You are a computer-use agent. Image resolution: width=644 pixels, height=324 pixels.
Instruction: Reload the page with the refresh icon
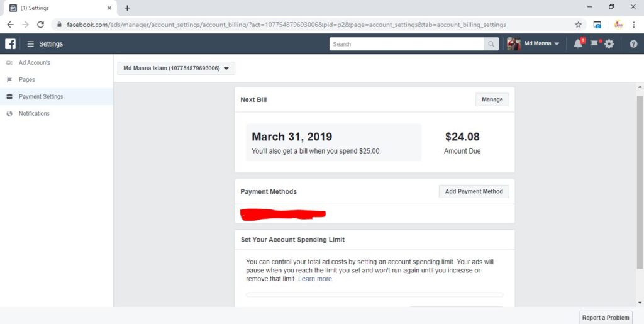[40, 25]
